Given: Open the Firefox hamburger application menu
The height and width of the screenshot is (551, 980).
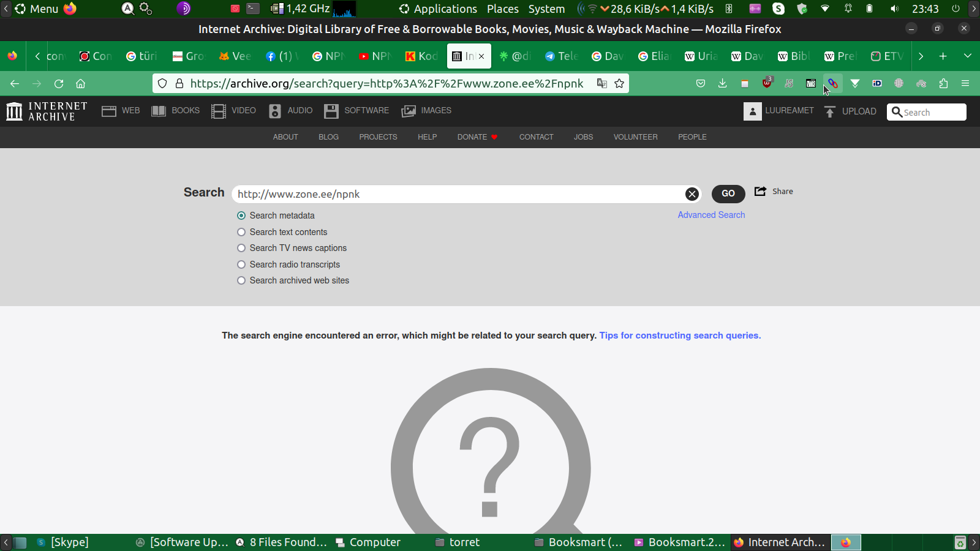Looking at the screenshot, I should point(965,83).
